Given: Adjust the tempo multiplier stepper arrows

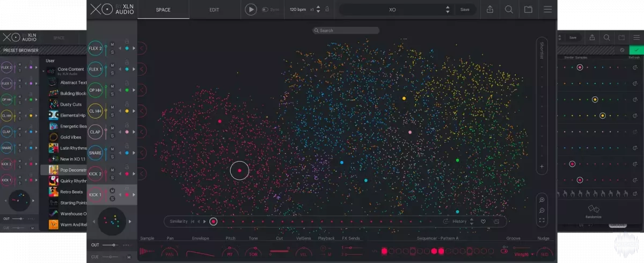Looking at the screenshot, I should (318, 10).
